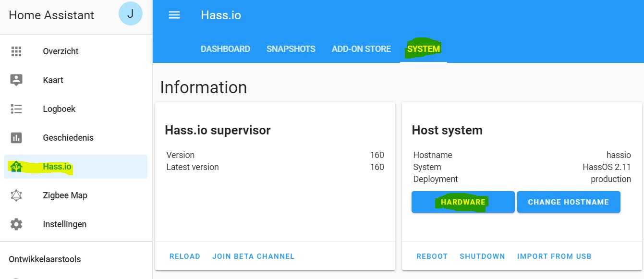
Task: Click the Instellingen gear icon
Action: pos(16,224)
